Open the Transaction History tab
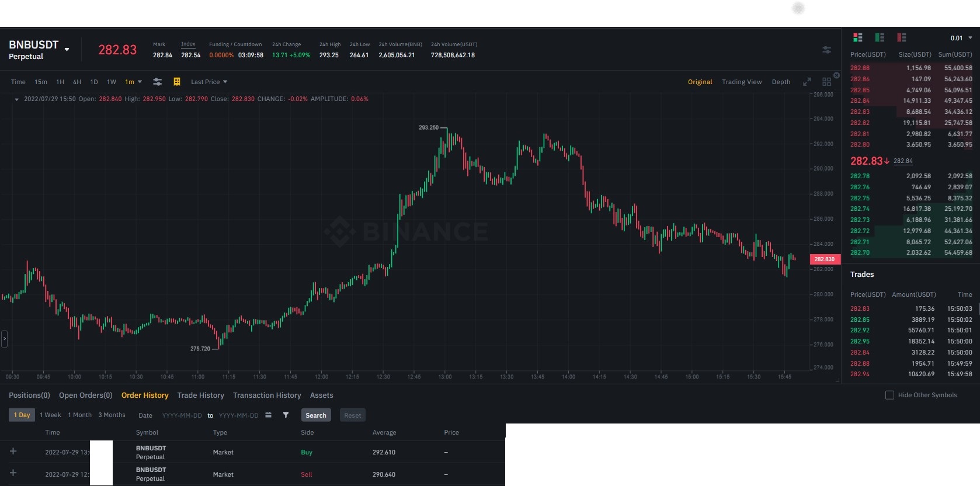Screen dimensions: 980x486 pos(267,395)
